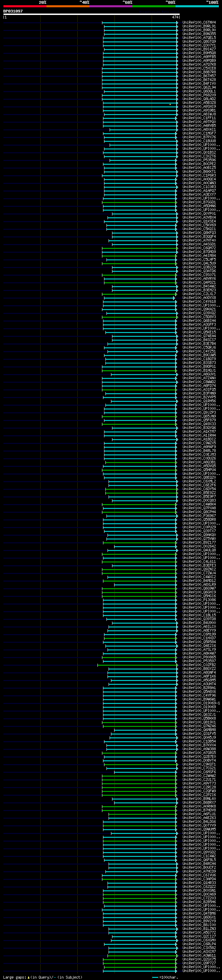Select hit label UniRef100_A9PDB9

coord(199,60)
